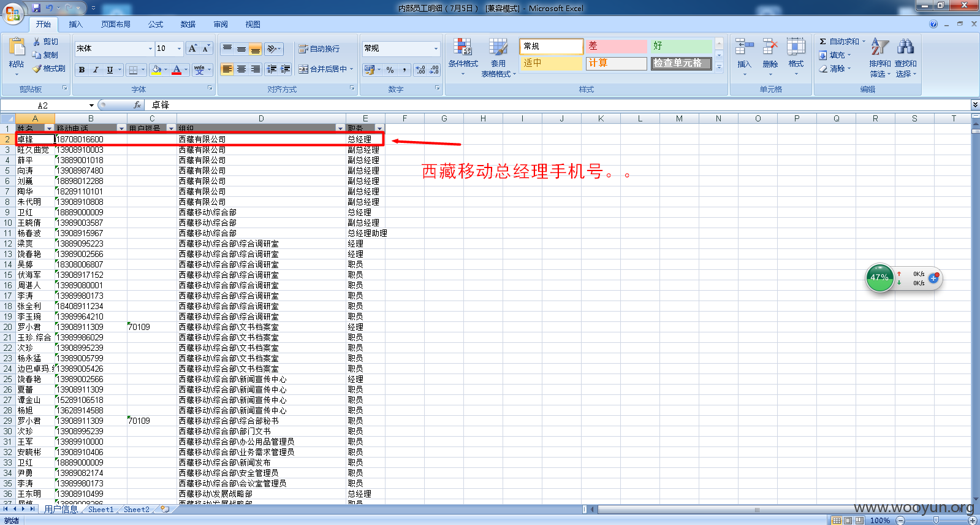Open Find and Select (查找和选择)
This screenshot has width=980, height=525.
(x=905, y=58)
